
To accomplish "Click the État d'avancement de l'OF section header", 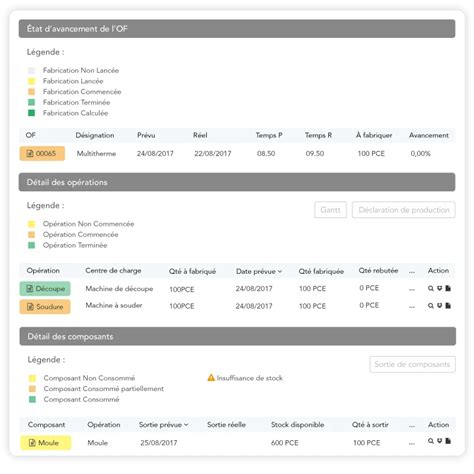I will click(x=237, y=29).
